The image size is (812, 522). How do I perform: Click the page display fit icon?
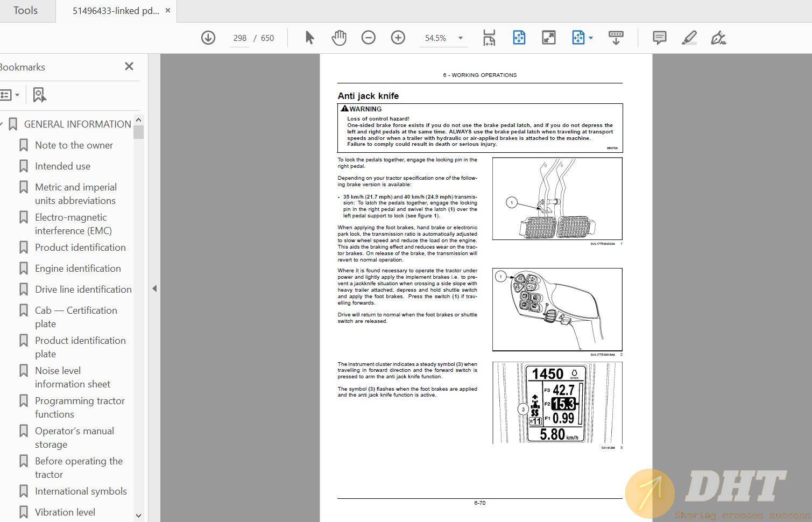578,38
